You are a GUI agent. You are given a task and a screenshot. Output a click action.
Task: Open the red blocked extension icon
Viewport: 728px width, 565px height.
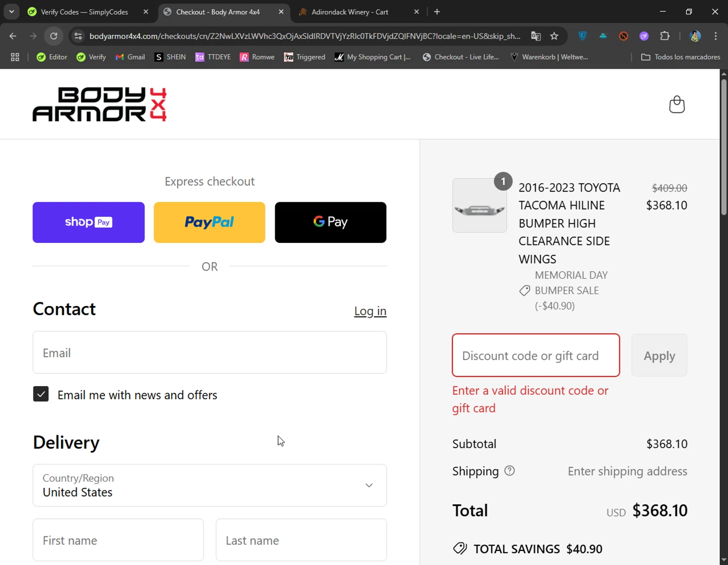(624, 36)
